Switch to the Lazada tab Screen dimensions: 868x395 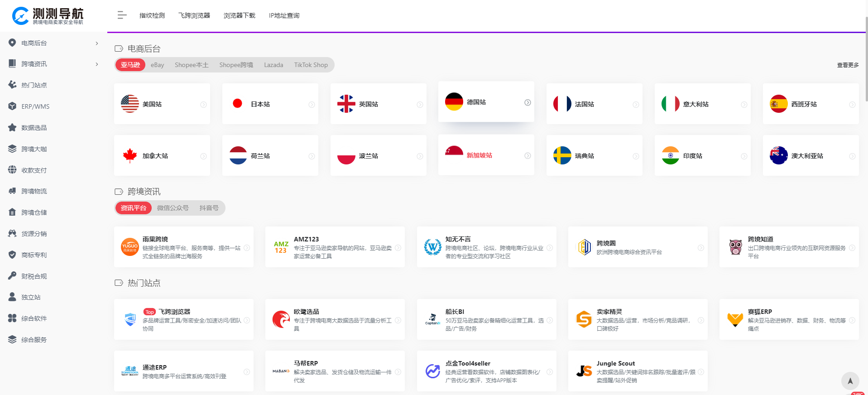(x=273, y=65)
